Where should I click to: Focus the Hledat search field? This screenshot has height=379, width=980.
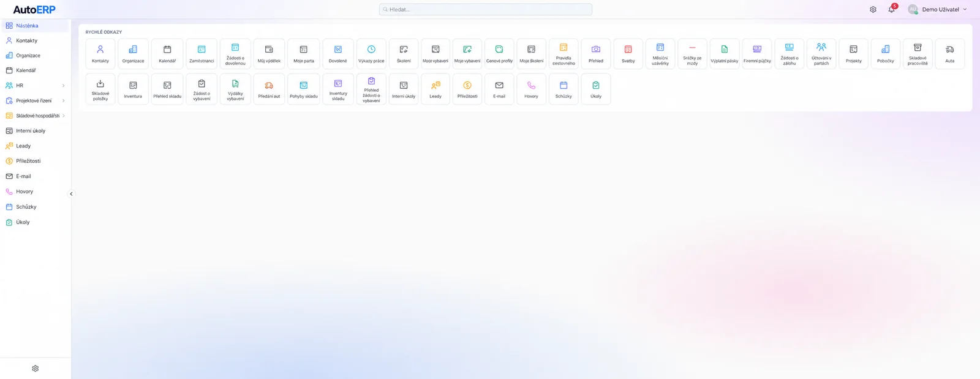coord(486,9)
